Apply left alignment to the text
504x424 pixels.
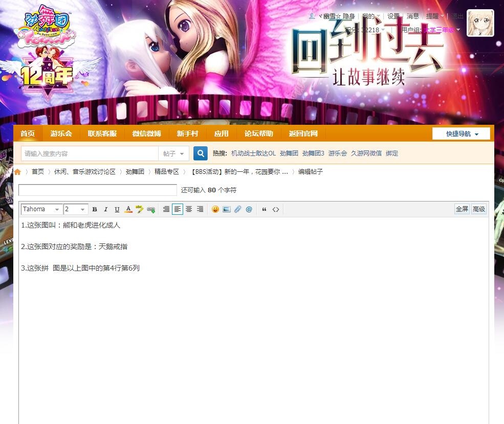[x=178, y=209]
